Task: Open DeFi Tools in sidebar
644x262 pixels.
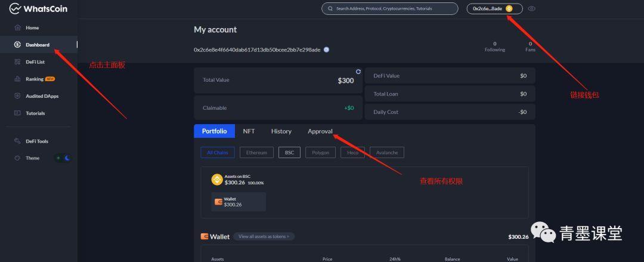Action: [x=36, y=141]
